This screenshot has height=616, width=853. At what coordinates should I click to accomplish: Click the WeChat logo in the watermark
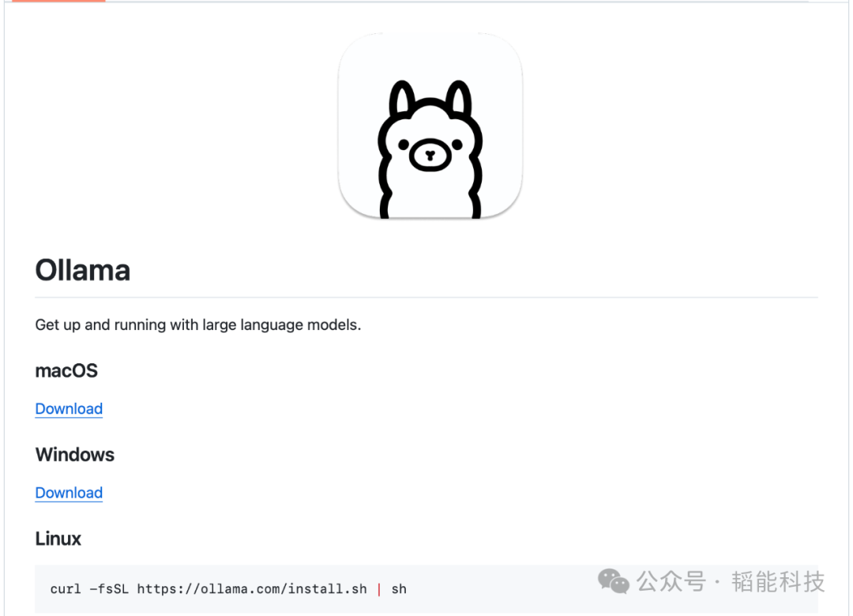(613, 582)
